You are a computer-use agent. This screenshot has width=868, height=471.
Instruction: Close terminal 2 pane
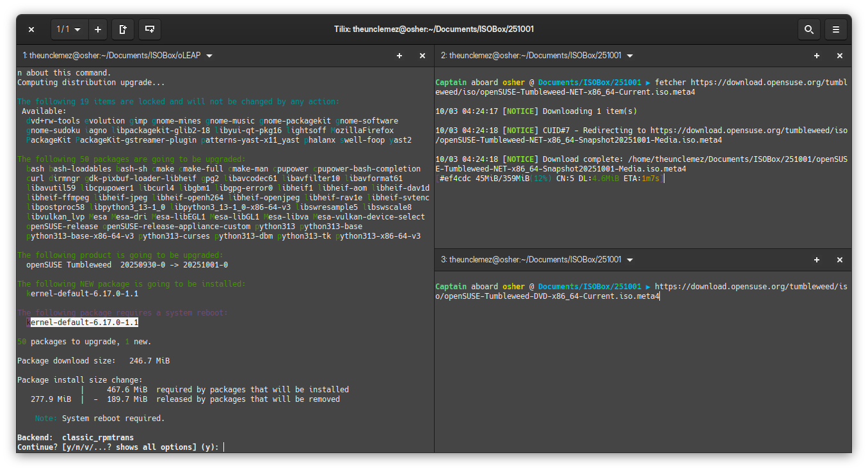tap(840, 56)
